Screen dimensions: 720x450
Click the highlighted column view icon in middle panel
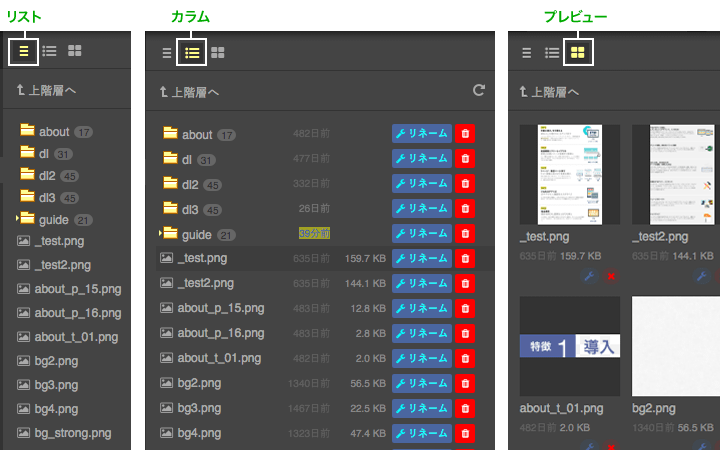coord(192,52)
